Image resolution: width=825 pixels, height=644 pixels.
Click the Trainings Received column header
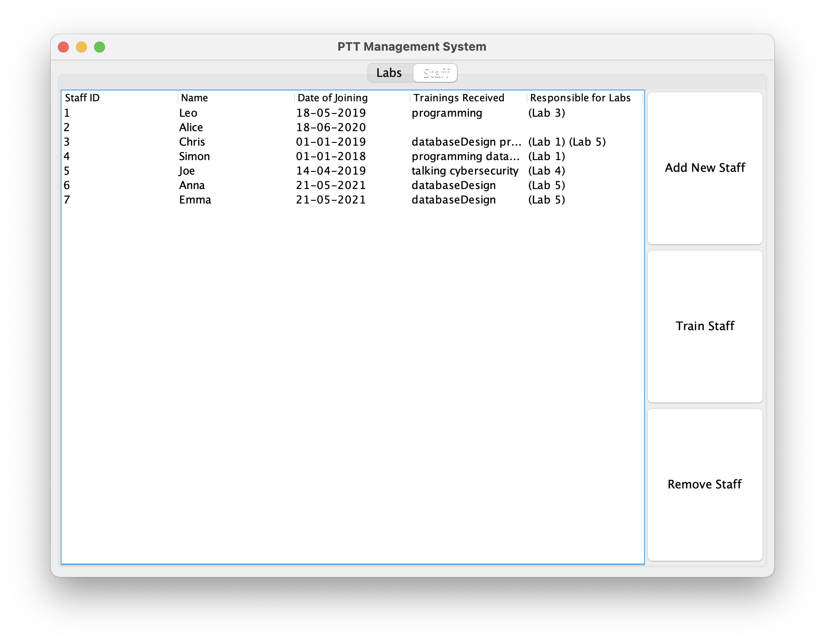pyautogui.click(x=458, y=98)
